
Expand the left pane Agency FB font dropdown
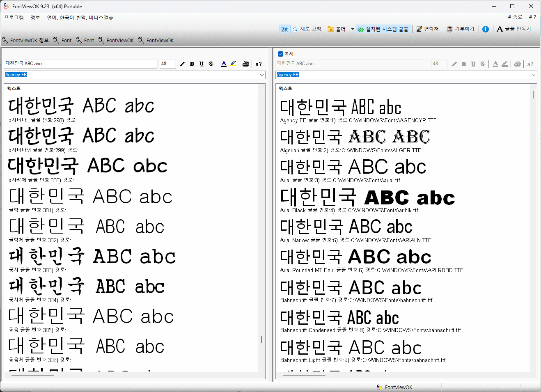[x=261, y=75]
